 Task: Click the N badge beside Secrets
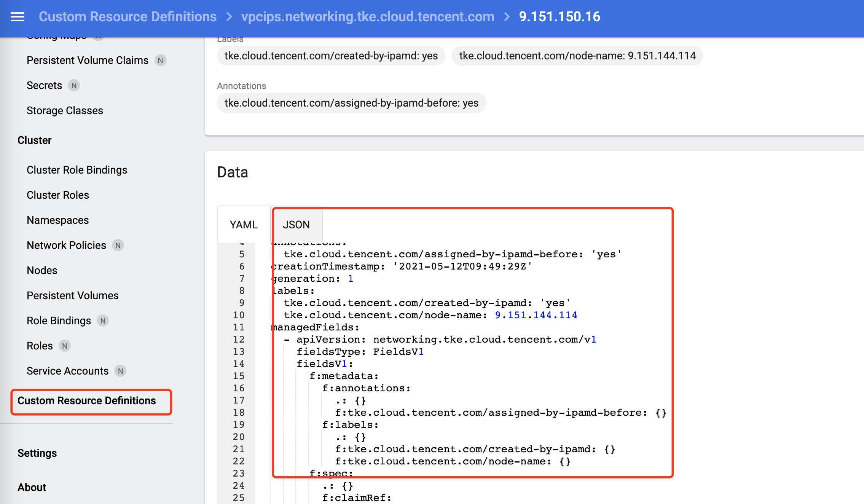pos(74,85)
